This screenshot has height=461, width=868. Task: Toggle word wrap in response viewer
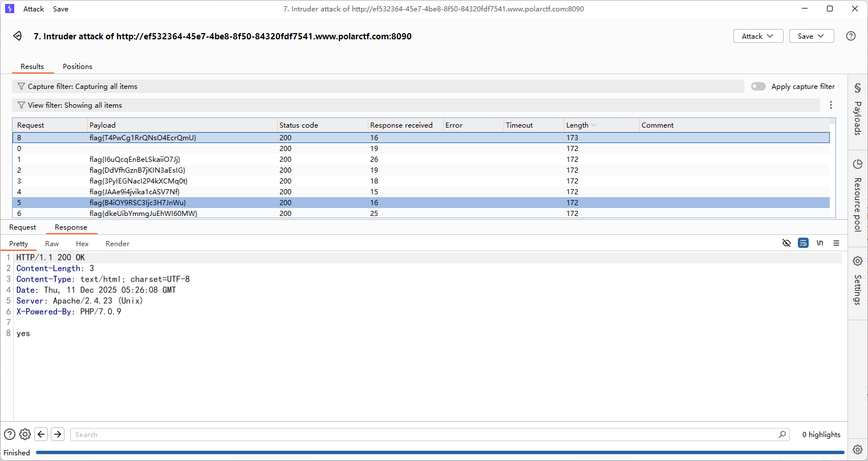pos(803,243)
